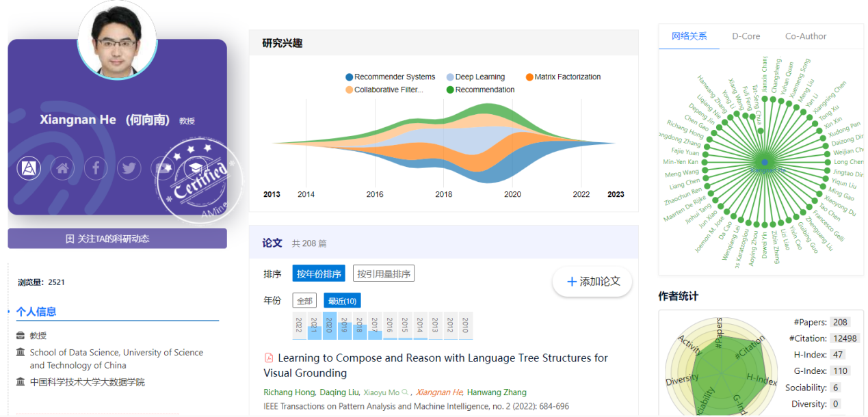Click the graduation cap scholar icon
This screenshot has width=868, height=417.
pyautogui.click(x=196, y=167)
